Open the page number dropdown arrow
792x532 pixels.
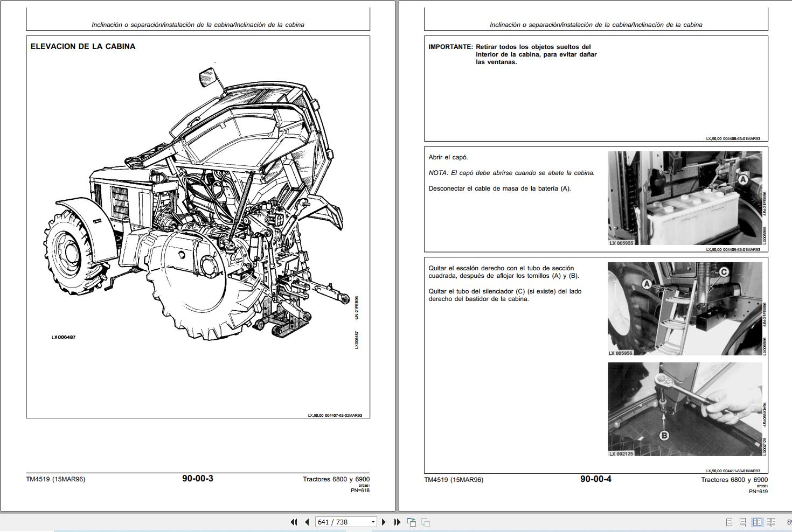tap(373, 522)
